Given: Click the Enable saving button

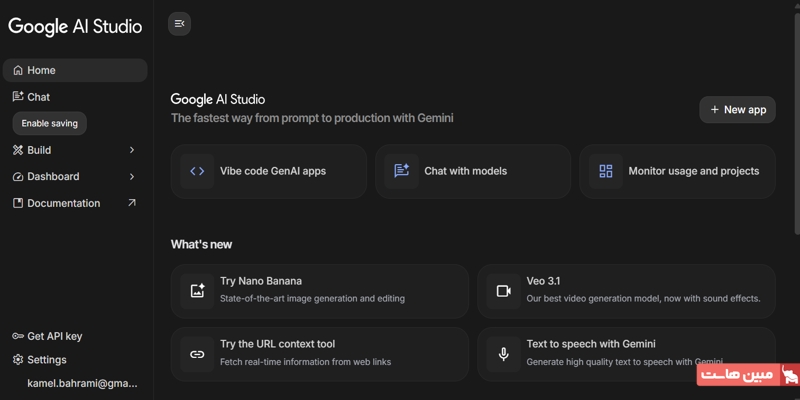Looking at the screenshot, I should (x=49, y=123).
